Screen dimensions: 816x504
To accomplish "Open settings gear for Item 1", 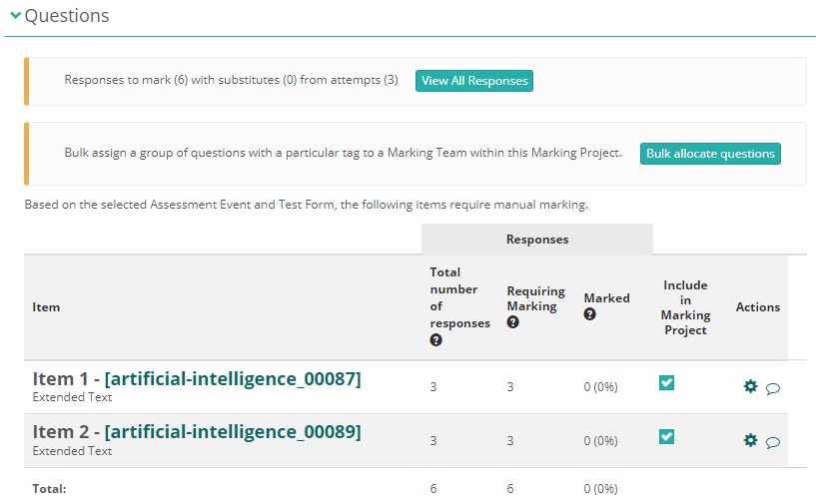I will (751, 386).
